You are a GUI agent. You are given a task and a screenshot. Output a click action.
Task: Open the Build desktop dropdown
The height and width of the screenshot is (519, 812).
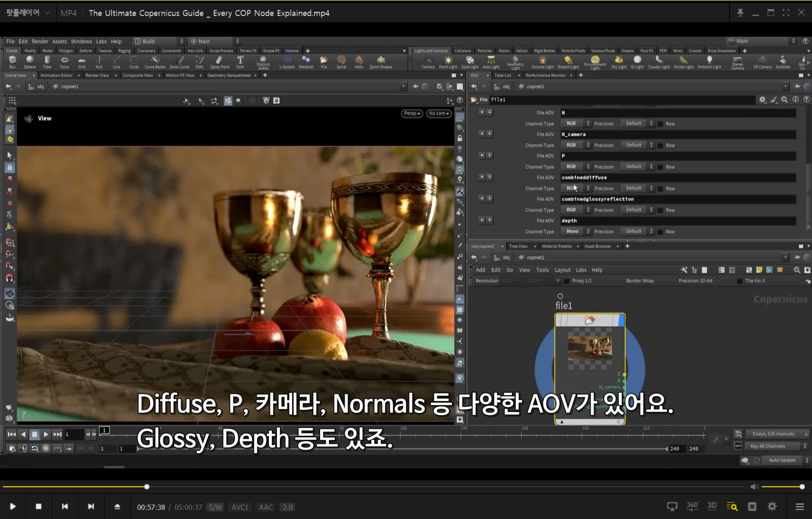click(159, 41)
